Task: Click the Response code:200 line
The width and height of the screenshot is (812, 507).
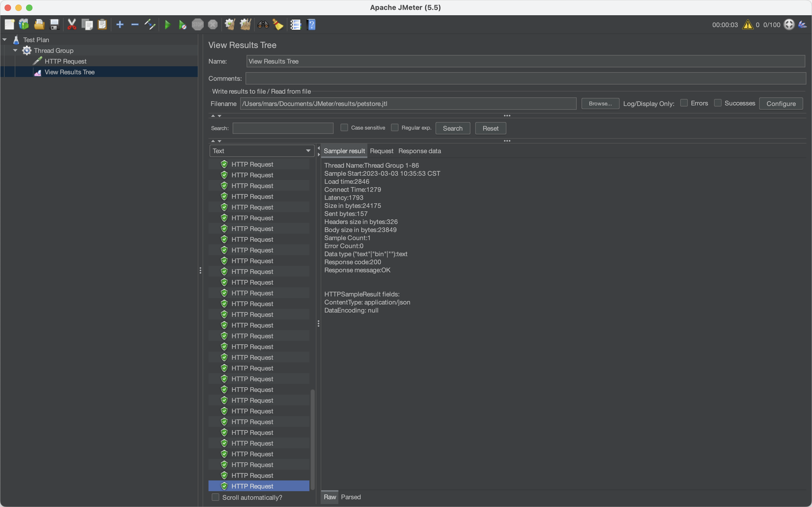Action: [x=353, y=262]
